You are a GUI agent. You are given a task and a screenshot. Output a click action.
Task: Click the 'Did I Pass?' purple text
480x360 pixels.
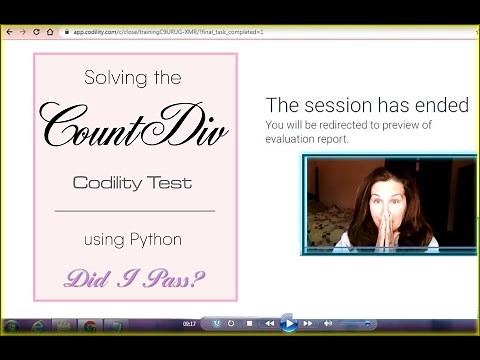point(134,279)
